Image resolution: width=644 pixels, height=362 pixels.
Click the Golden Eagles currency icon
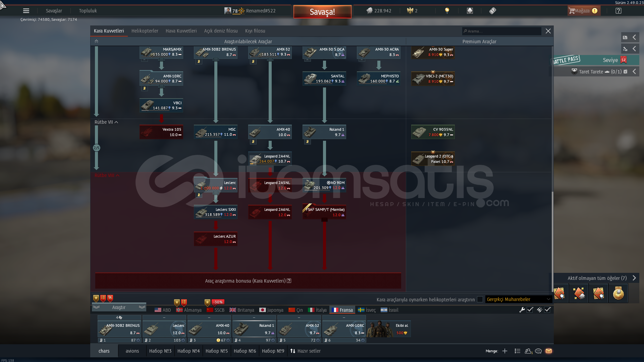(x=410, y=11)
